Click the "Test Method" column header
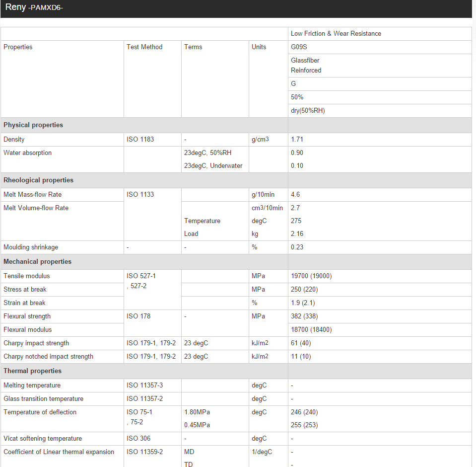The width and height of the screenshot is (476, 467). (144, 47)
